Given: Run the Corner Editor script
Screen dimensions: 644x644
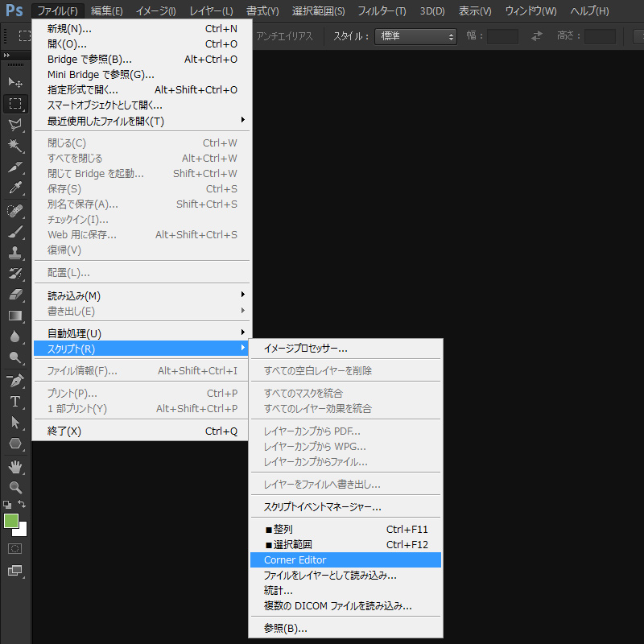Looking at the screenshot, I should pos(345,559).
